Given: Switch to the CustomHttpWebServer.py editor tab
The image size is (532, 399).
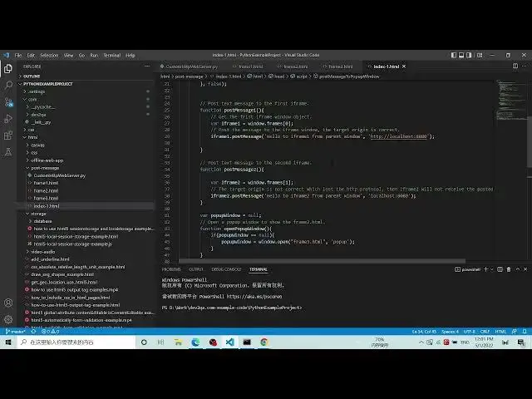Looking at the screenshot, I should point(191,66).
